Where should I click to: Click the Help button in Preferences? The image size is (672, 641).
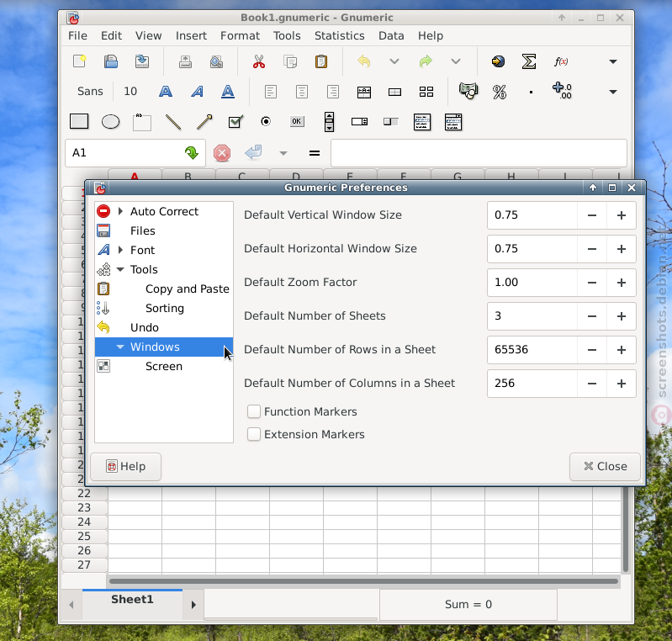[126, 467]
